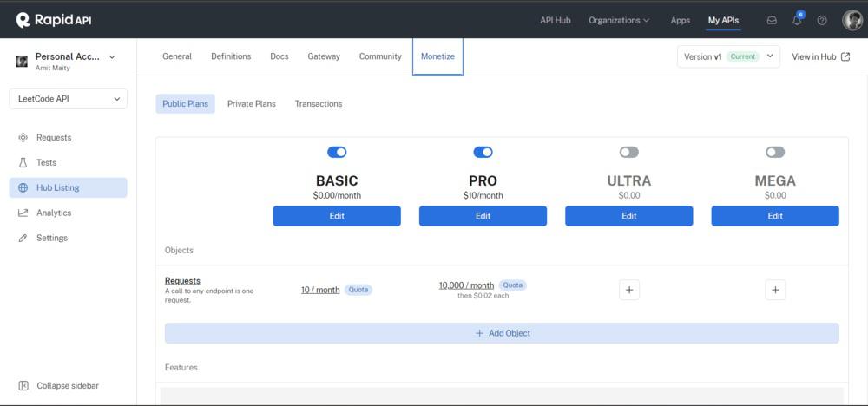Click the "Objects" section label
The image size is (868, 406).
[x=179, y=250]
